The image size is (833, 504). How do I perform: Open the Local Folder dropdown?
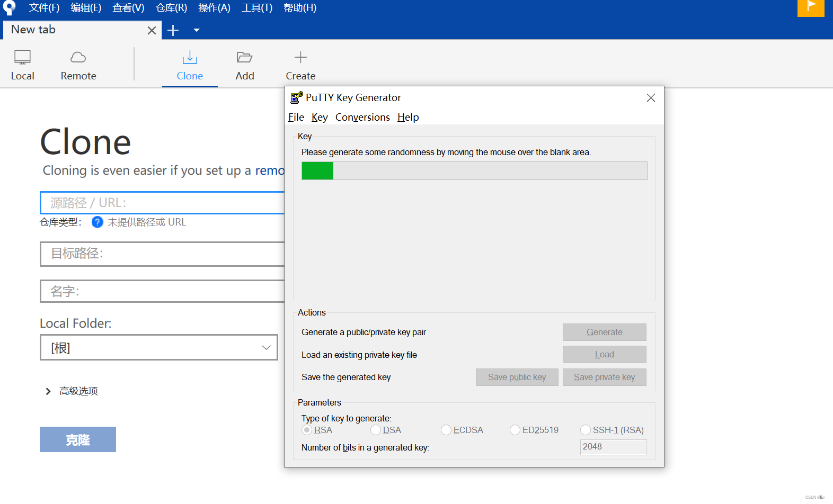(x=159, y=347)
